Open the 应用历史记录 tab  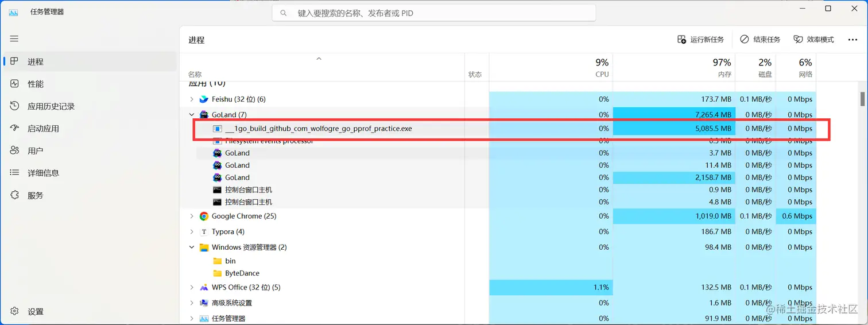91,106
